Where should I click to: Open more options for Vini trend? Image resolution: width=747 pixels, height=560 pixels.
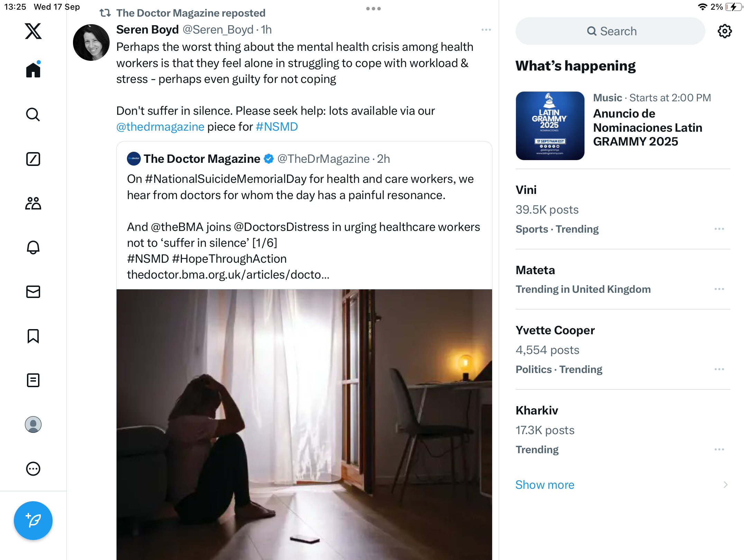[x=719, y=229]
